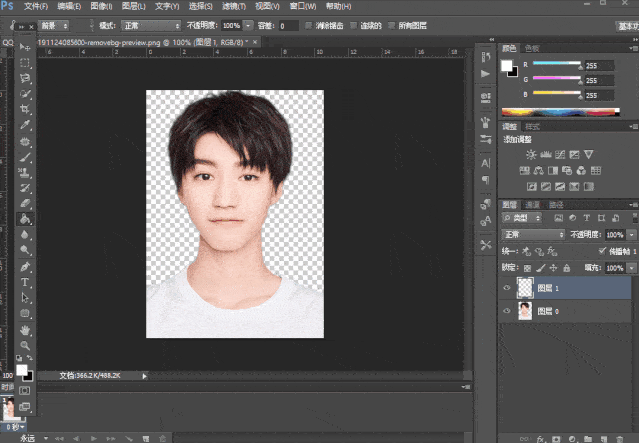Switch to the 通道 tab
Screen dimensions: 639x443
coord(533,204)
